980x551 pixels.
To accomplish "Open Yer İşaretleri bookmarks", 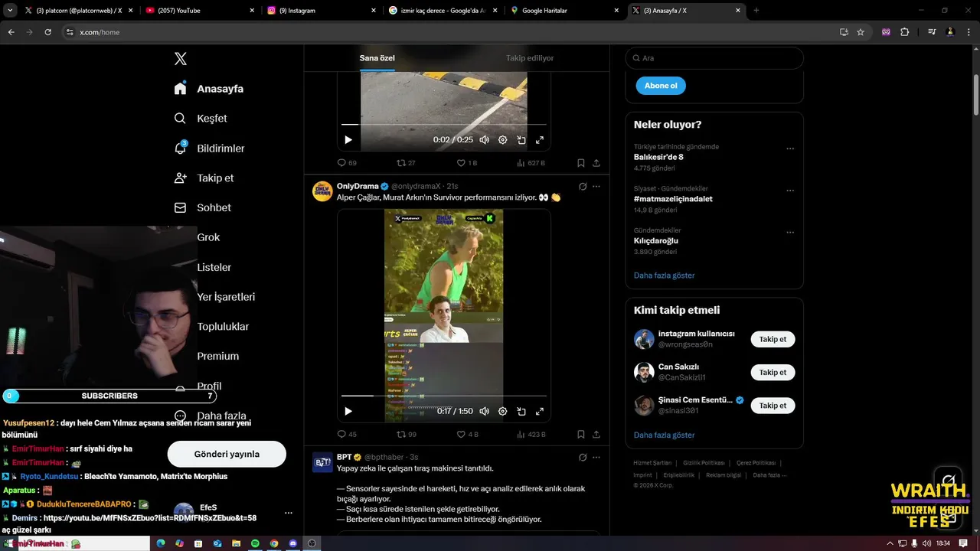I will pyautogui.click(x=226, y=297).
